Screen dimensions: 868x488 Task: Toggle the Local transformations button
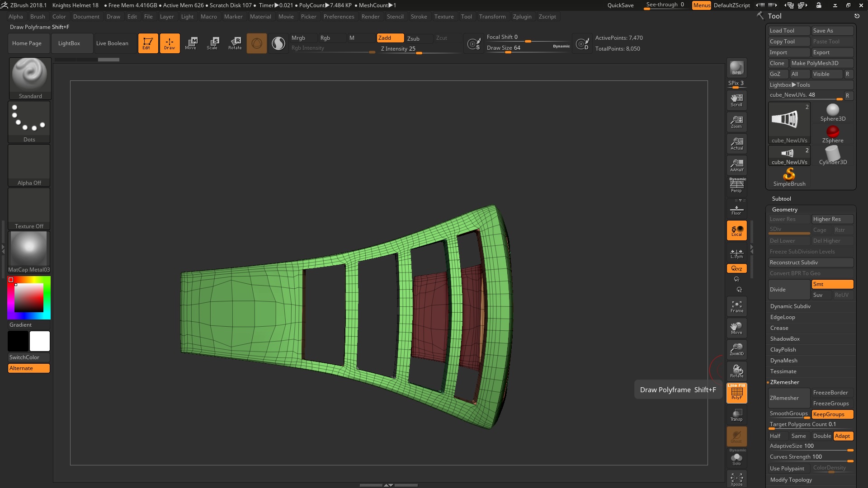(x=736, y=230)
